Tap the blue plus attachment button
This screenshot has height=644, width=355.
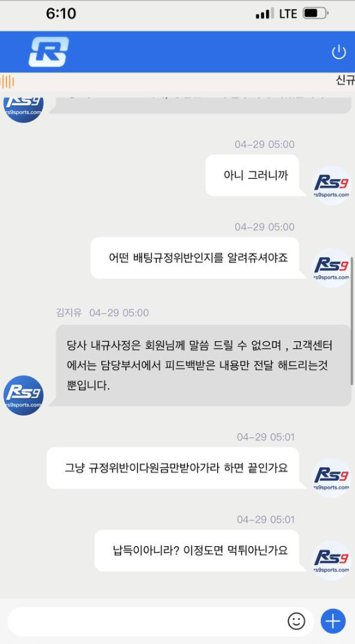(333, 621)
